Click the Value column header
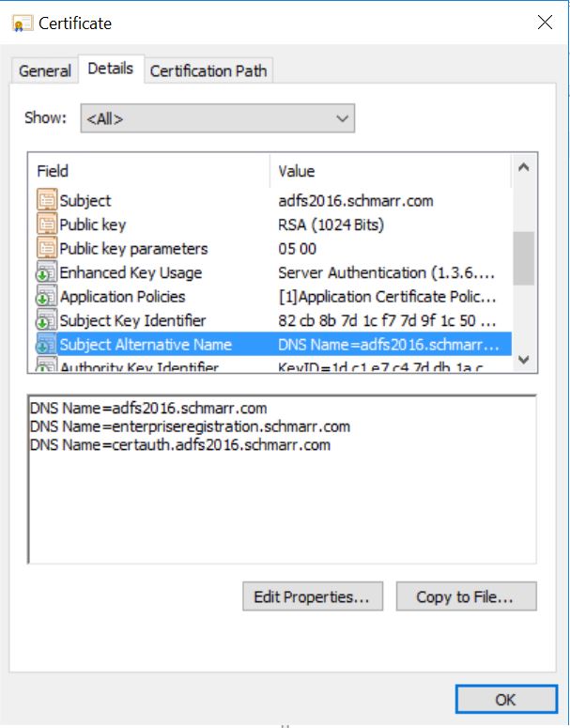The height and width of the screenshot is (728, 570). [x=390, y=171]
